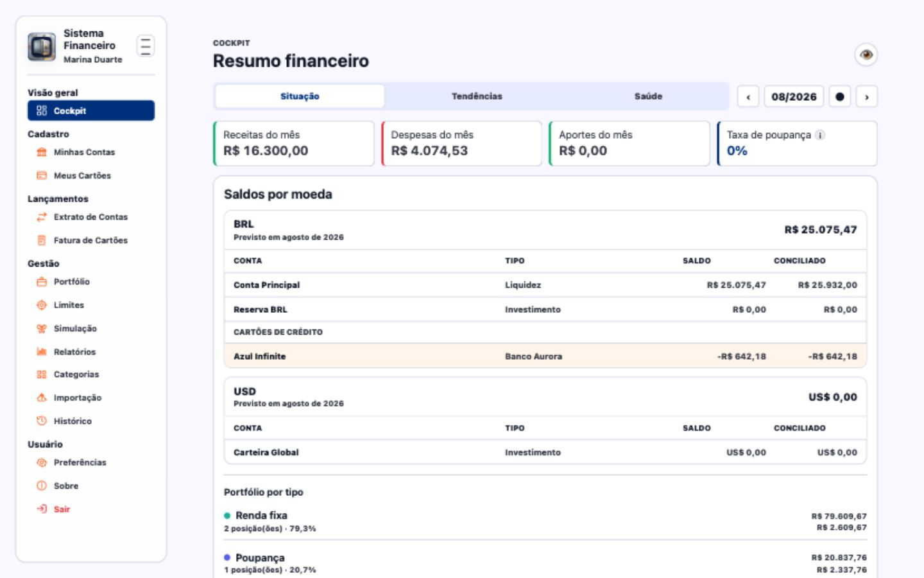924x578 pixels.
Task: Go to previous month with left chevron
Action: pos(748,97)
